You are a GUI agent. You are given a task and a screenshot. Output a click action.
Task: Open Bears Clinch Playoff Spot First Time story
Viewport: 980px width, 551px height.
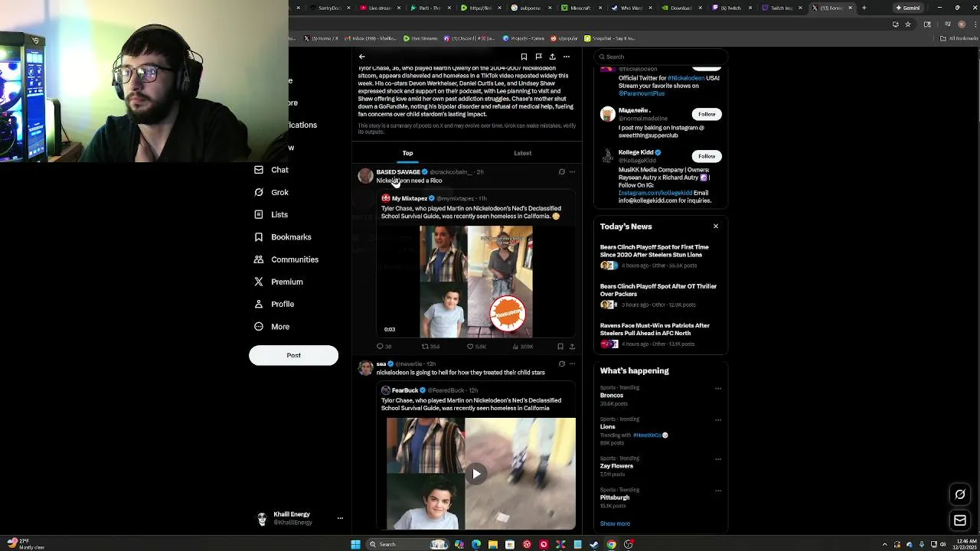click(655, 251)
